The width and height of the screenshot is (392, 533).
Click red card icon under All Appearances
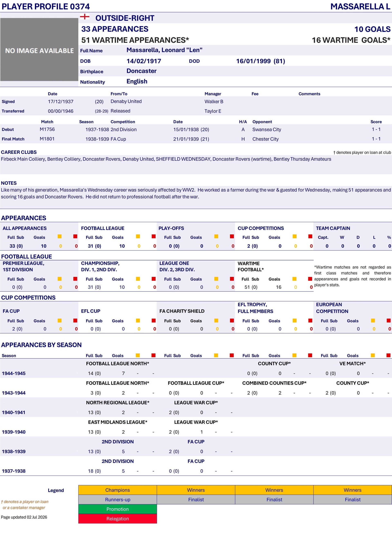pyautogui.click(x=75, y=236)
